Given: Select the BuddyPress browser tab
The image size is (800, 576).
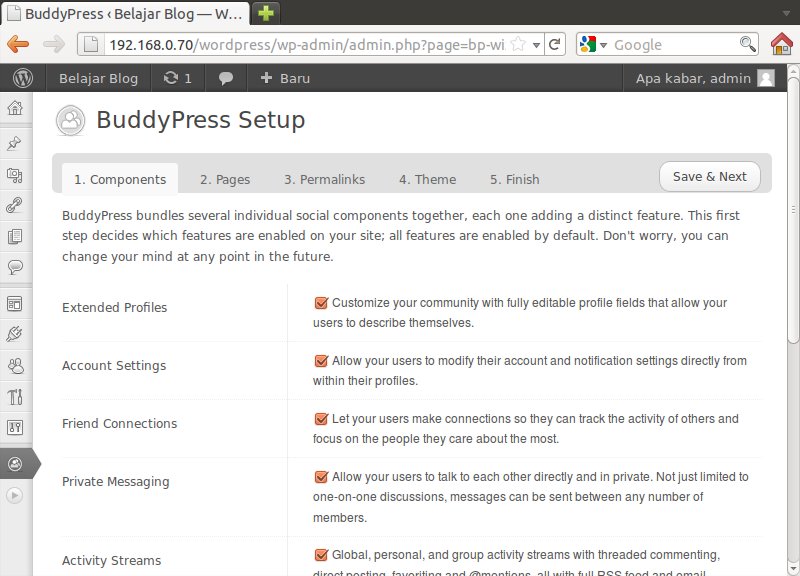Looking at the screenshot, I should (x=127, y=13).
